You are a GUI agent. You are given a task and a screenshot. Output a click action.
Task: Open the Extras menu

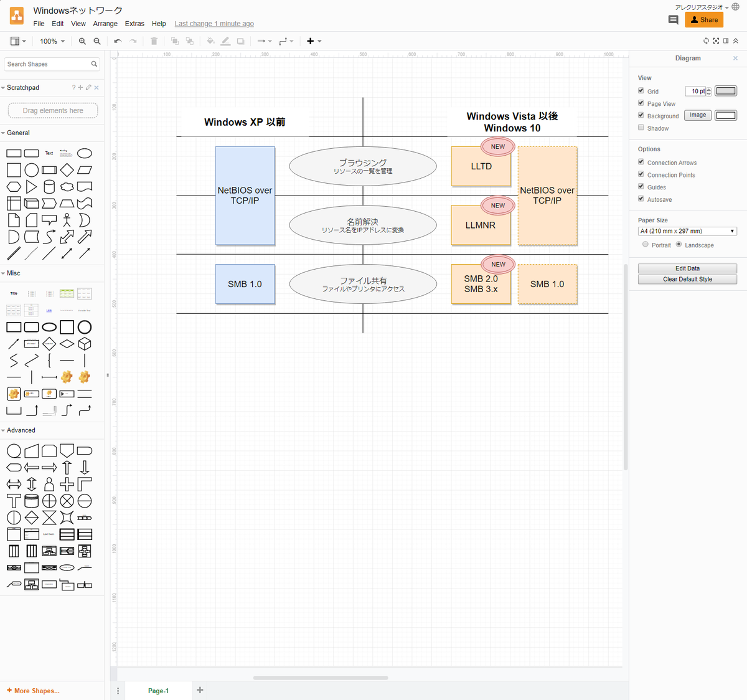click(134, 24)
